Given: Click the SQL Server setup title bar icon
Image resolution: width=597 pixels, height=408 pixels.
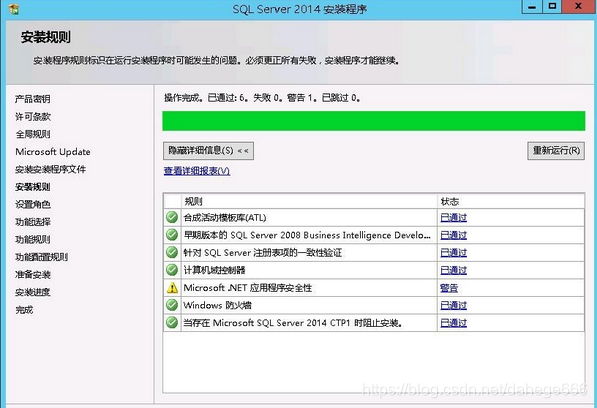Looking at the screenshot, I should point(14,9).
